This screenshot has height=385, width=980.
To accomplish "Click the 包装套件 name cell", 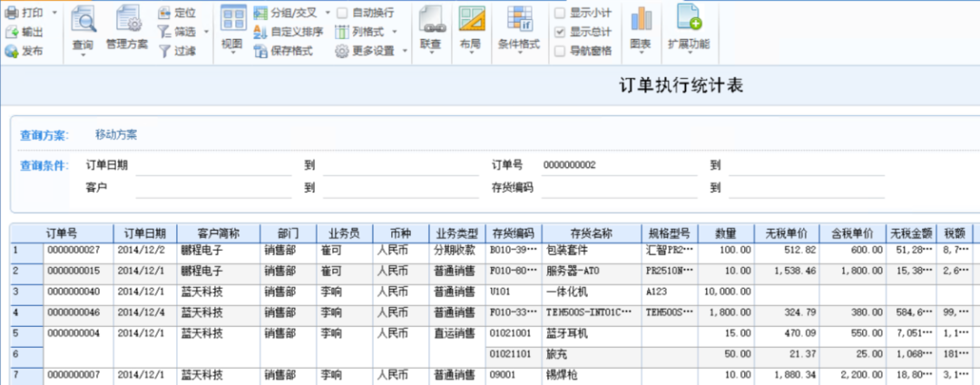I will [592, 250].
